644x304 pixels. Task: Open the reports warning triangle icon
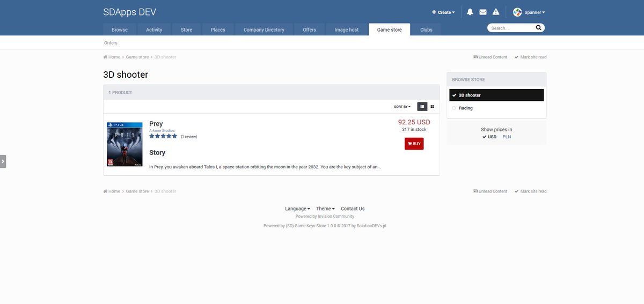pos(496,12)
